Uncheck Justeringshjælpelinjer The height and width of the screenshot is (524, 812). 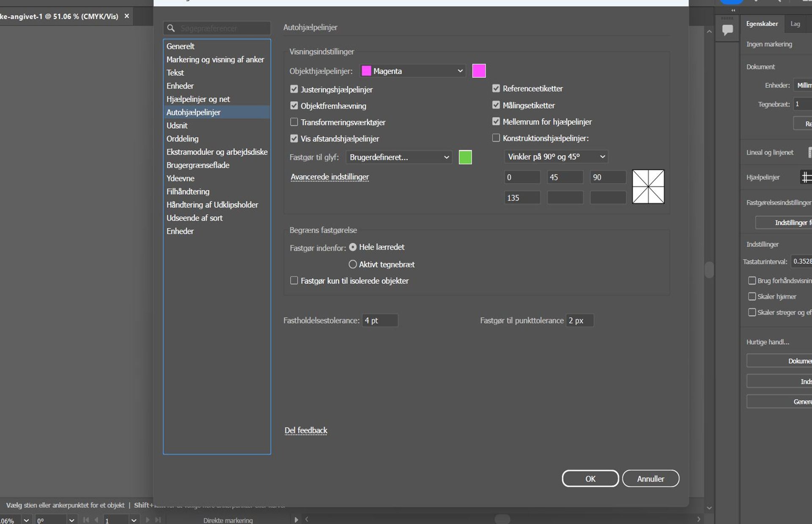click(x=294, y=89)
